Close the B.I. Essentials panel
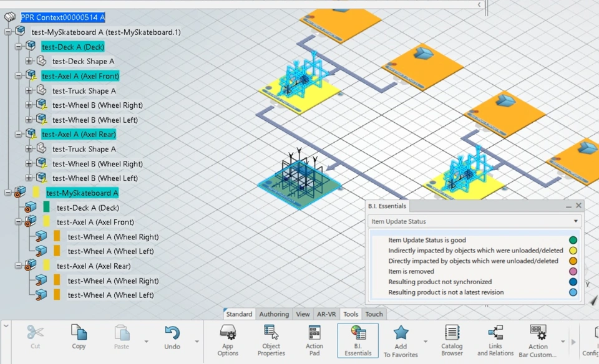The width and height of the screenshot is (599, 364). 578,206
